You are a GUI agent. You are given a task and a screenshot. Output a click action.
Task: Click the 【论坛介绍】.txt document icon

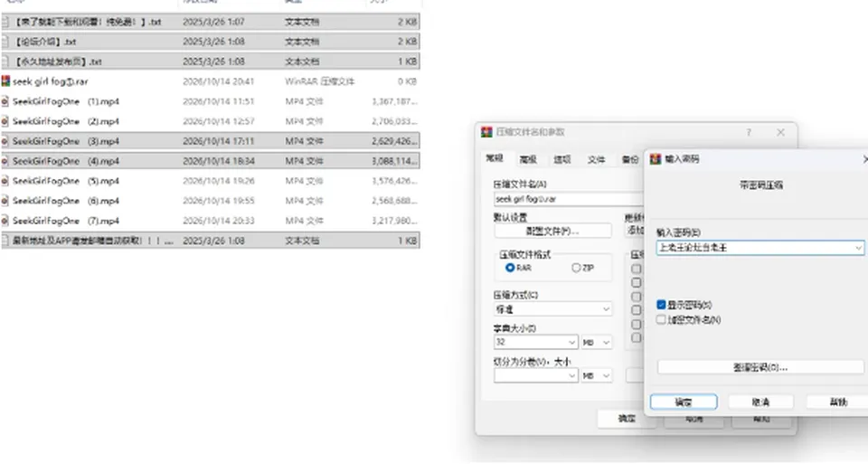click(x=5, y=42)
